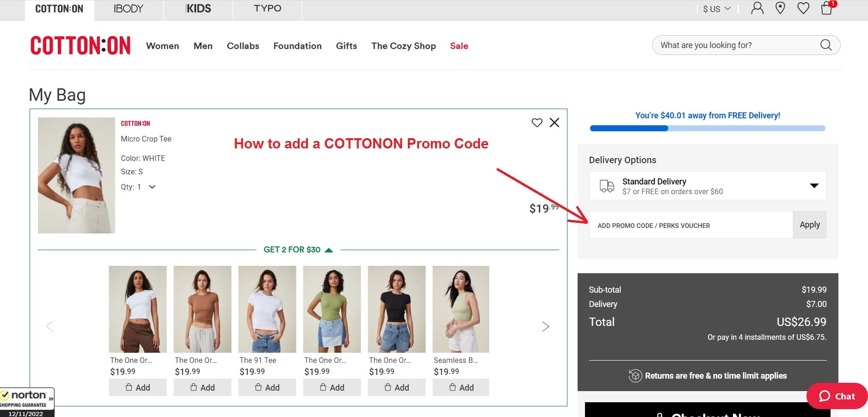Open the account profile icon

tap(757, 8)
